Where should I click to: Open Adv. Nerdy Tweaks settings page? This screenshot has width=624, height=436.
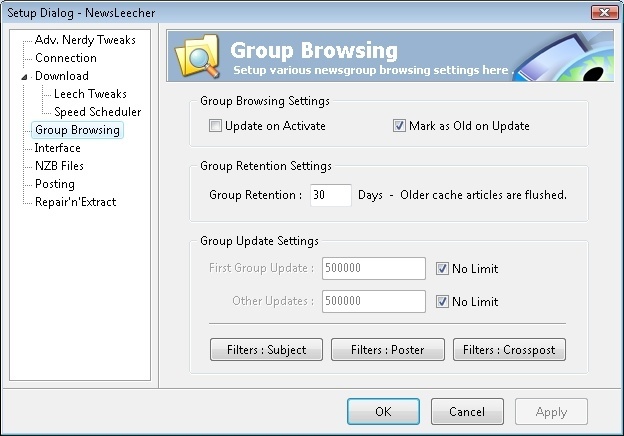85,40
